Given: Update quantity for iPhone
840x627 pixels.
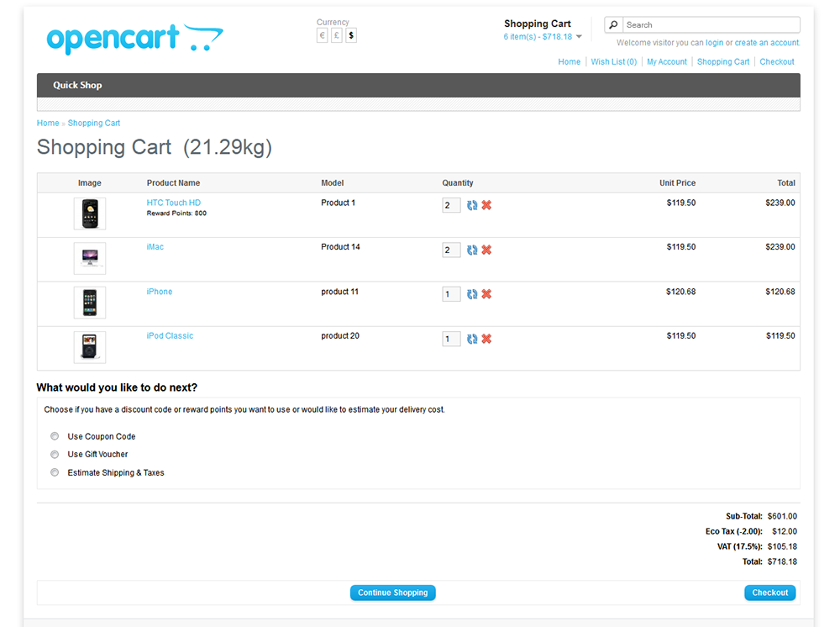Looking at the screenshot, I should (x=472, y=294).
